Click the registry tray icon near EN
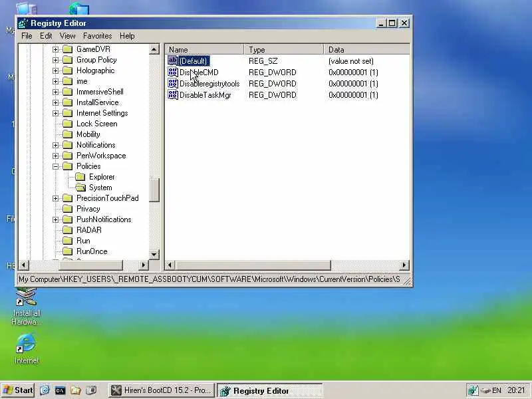 473,390
